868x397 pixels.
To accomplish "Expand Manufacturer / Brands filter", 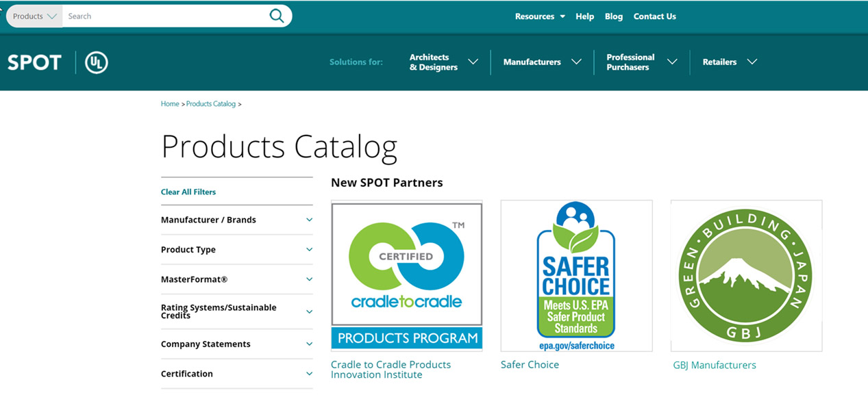I will (x=237, y=220).
